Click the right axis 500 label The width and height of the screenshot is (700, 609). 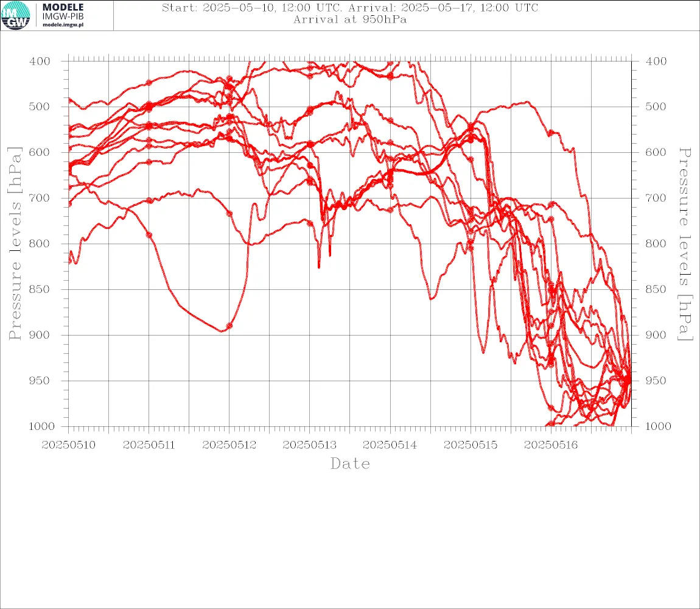pos(656,107)
